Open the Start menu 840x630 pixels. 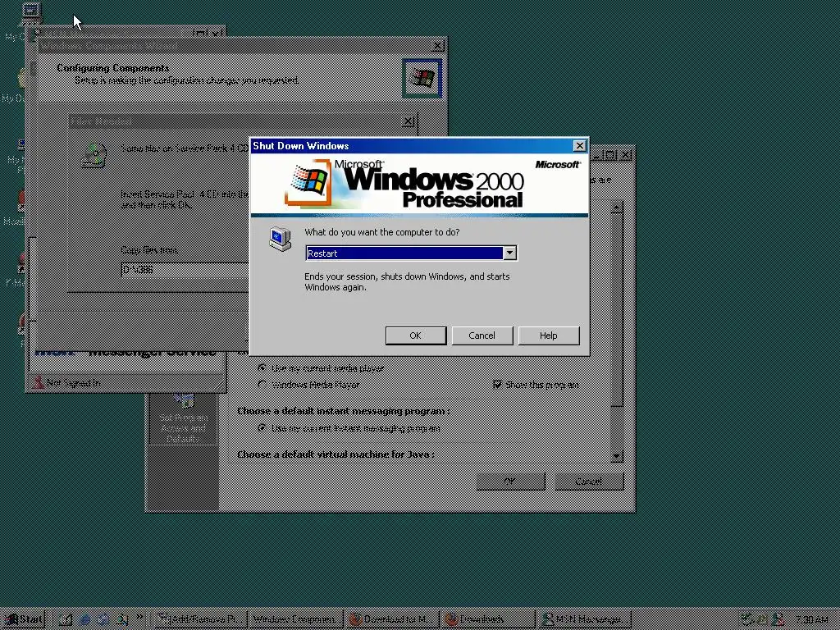click(23, 619)
